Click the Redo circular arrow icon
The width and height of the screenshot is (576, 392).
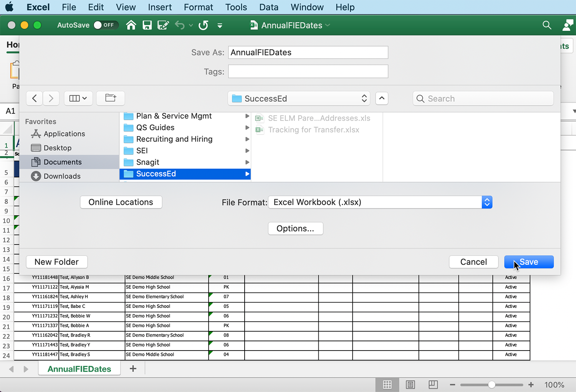point(204,25)
